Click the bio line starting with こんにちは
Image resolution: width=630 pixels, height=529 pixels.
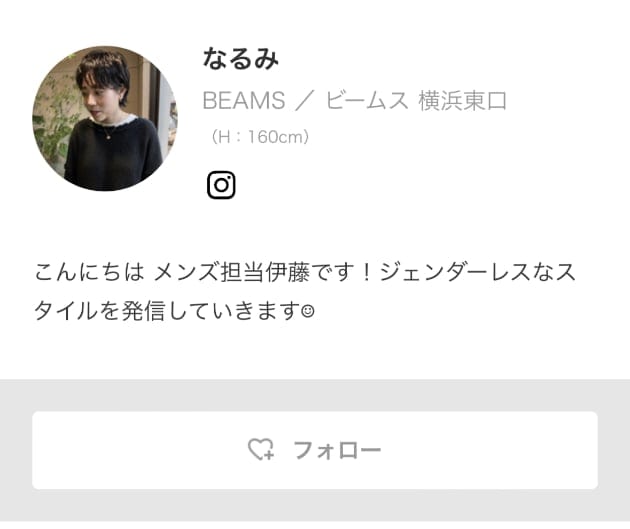coord(305,272)
